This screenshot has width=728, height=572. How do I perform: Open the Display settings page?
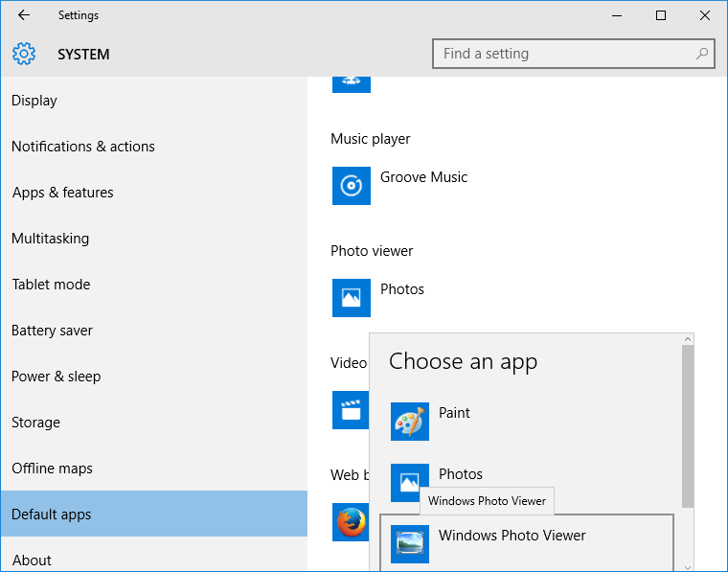(34, 101)
